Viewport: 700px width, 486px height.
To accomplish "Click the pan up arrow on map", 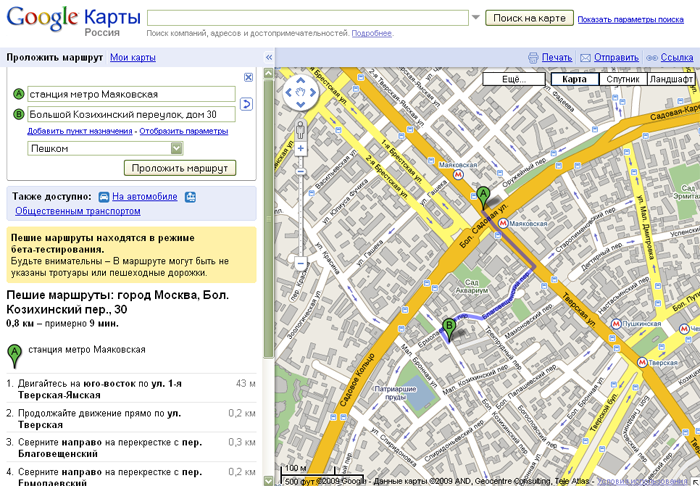I will (301, 87).
